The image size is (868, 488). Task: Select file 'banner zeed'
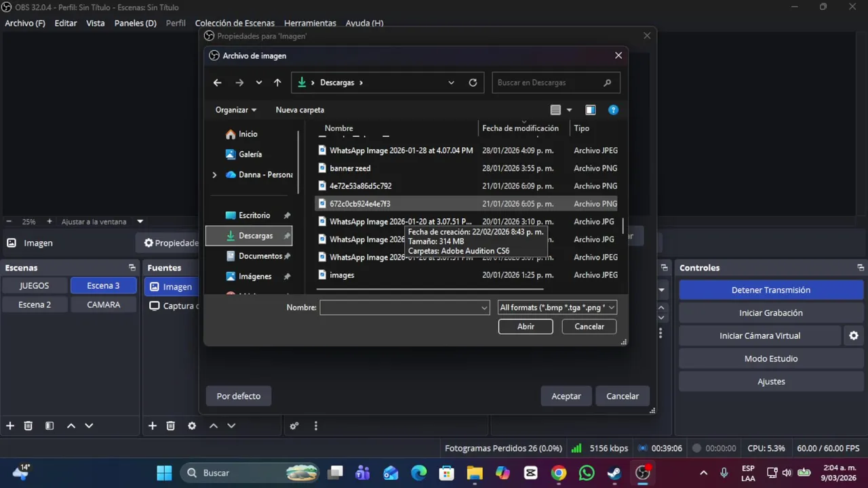click(x=350, y=168)
